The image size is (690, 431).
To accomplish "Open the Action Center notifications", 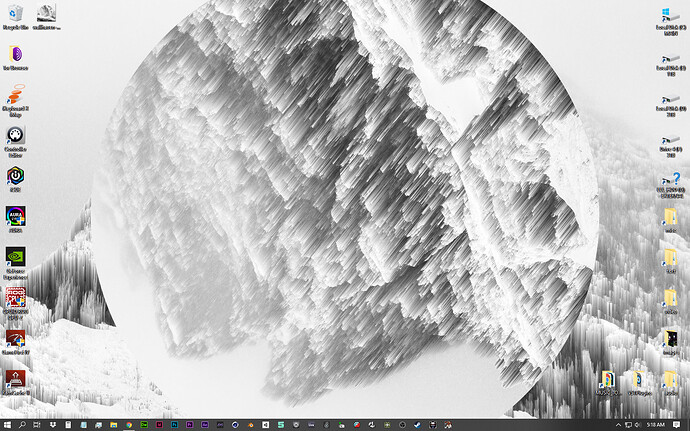I will 676,425.
